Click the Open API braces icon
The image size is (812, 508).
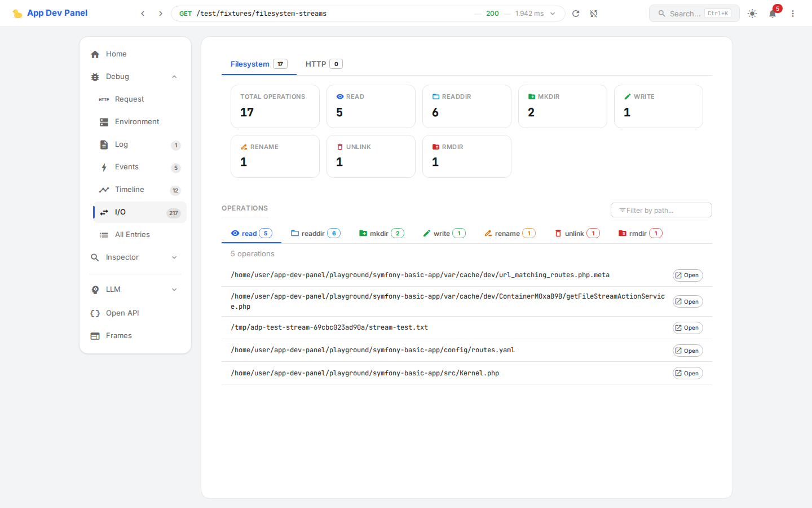pyautogui.click(x=95, y=313)
